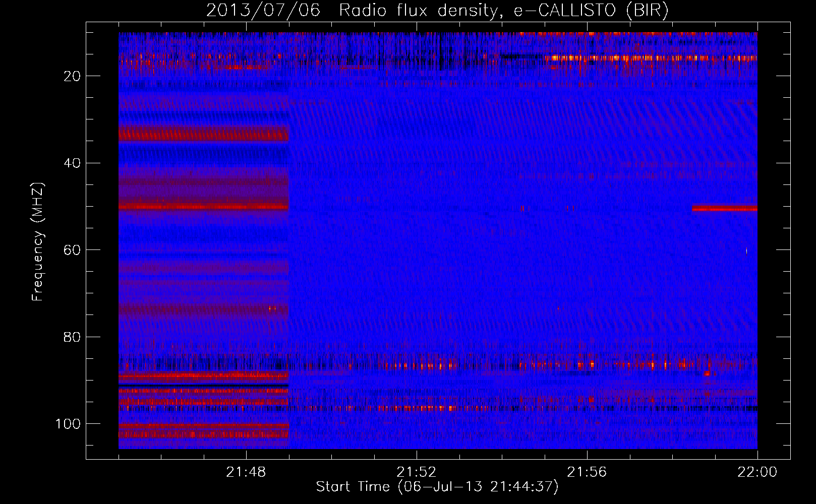Click the date '2013/07/06' in the title

point(263,10)
